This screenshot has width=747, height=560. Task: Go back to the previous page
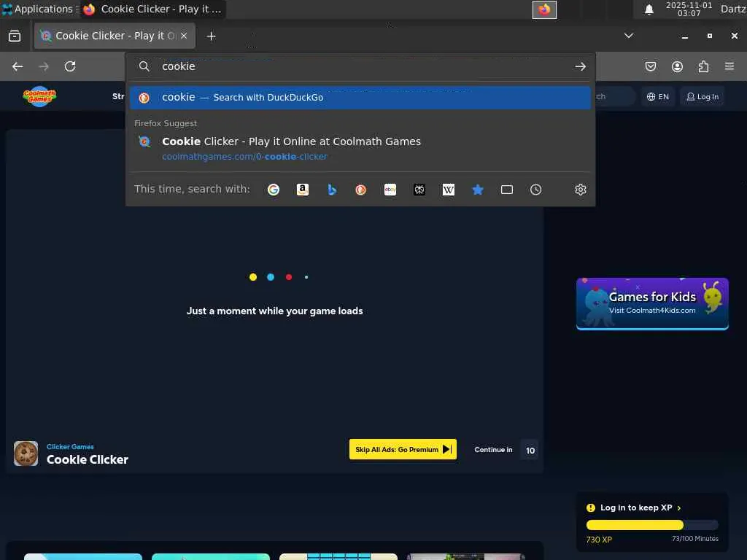[18, 66]
